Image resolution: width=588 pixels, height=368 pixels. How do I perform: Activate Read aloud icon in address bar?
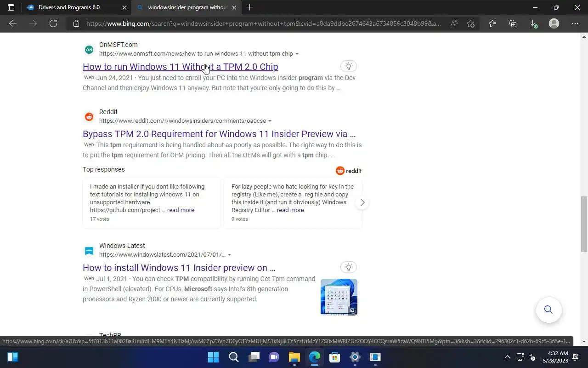pyautogui.click(x=454, y=23)
